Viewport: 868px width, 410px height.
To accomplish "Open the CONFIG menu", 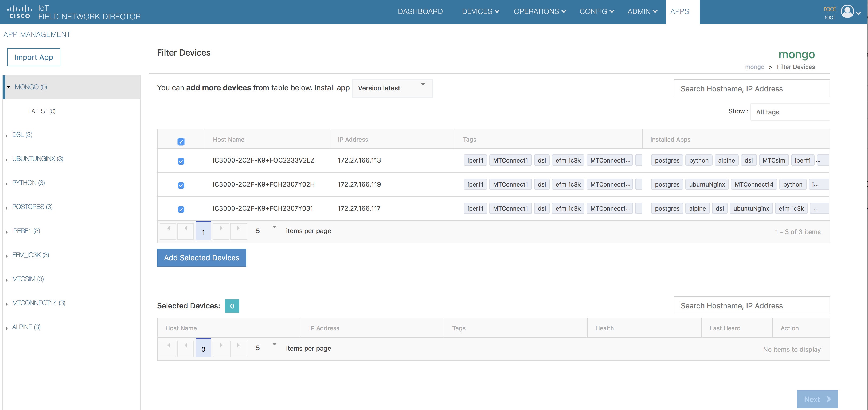I will tap(597, 11).
